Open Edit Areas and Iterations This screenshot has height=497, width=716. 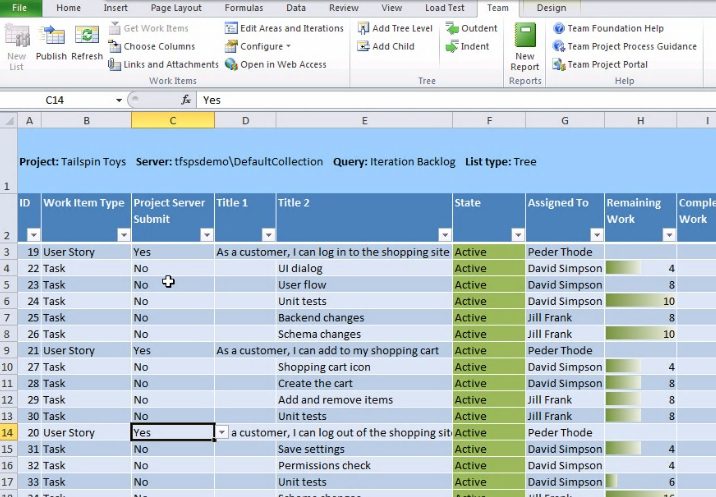point(284,28)
